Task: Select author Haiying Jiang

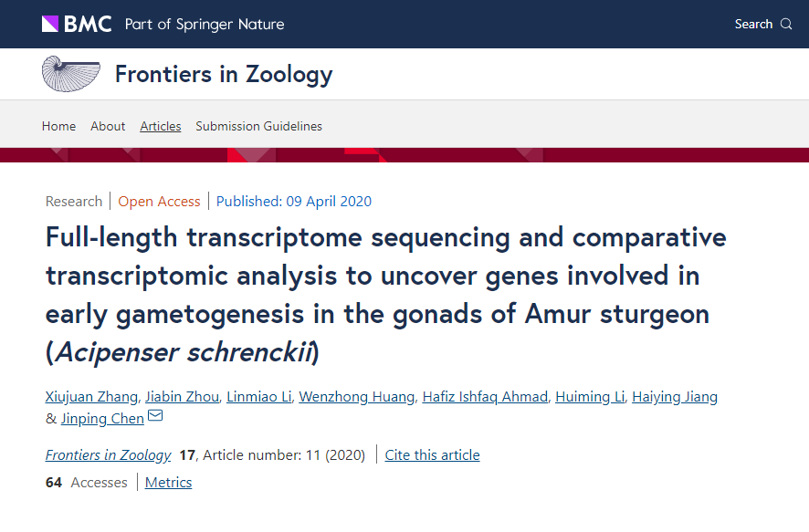Action: (675, 396)
